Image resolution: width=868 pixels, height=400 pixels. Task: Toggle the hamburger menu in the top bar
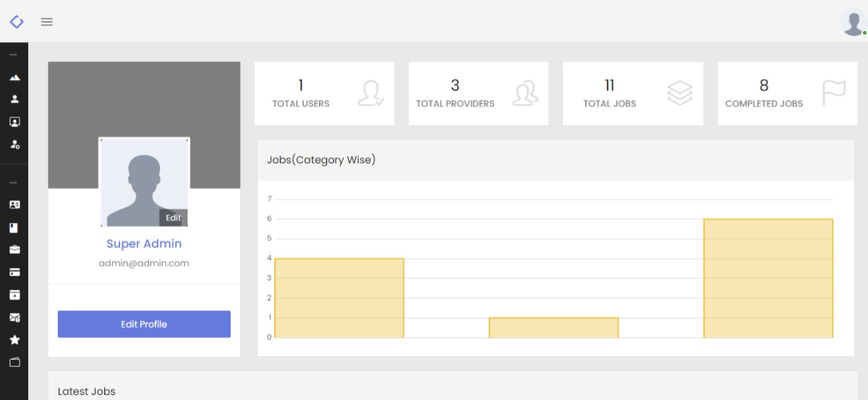click(x=47, y=22)
